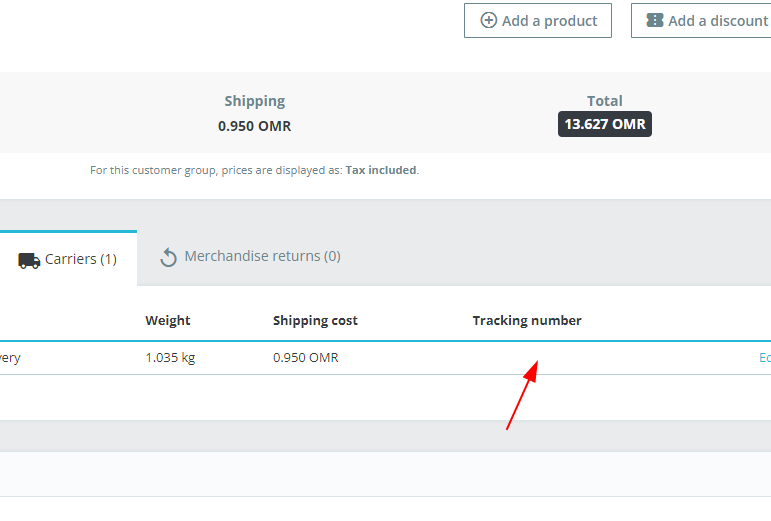The width and height of the screenshot is (771, 521).
Task: Click the Shipping heading in the summary
Action: click(x=255, y=101)
